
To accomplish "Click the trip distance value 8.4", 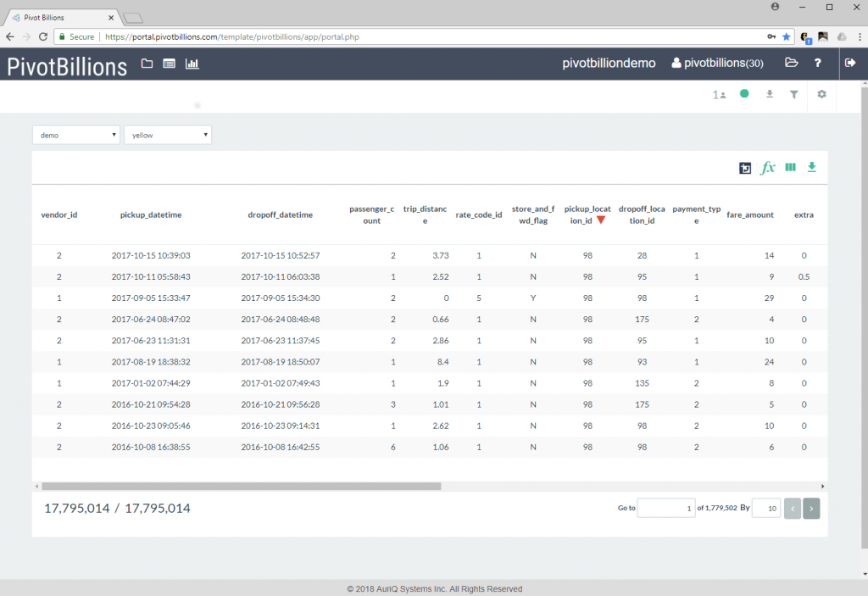I will [442, 362].
